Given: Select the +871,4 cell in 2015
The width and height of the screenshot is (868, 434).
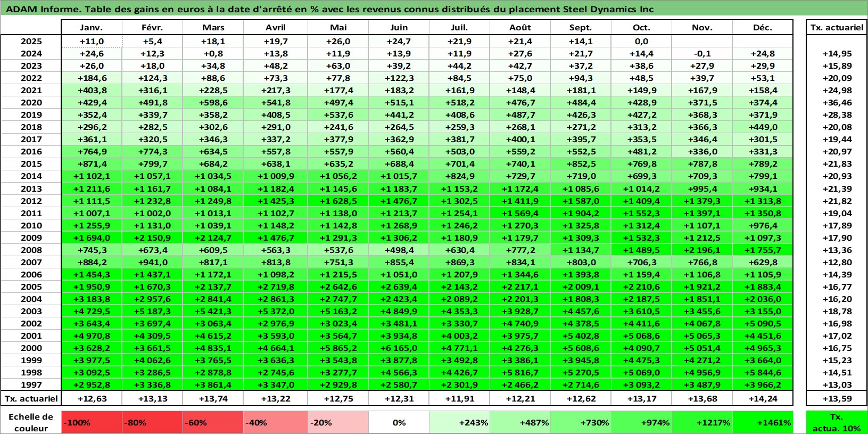Looking at the screenshot, I should pos(92,163).
